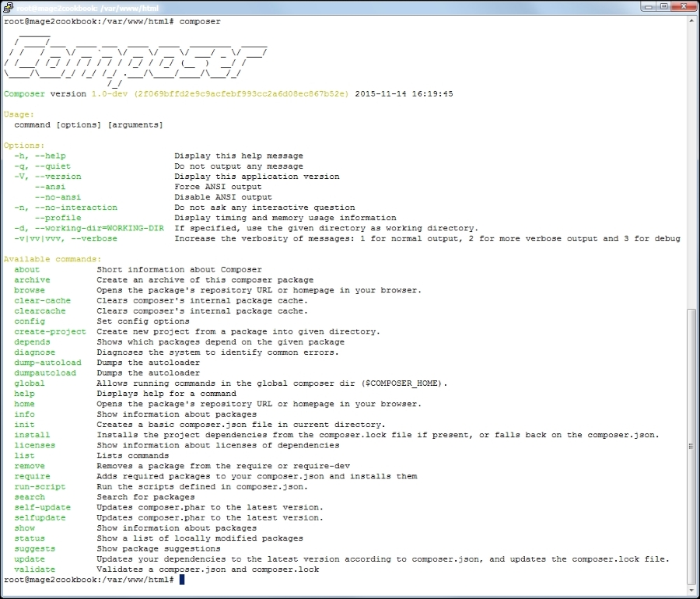Image resolution: width=700 pixels, height=599 pixels.
Task: Click the 'Usage:' heading
Action: (x=19, y=114)
